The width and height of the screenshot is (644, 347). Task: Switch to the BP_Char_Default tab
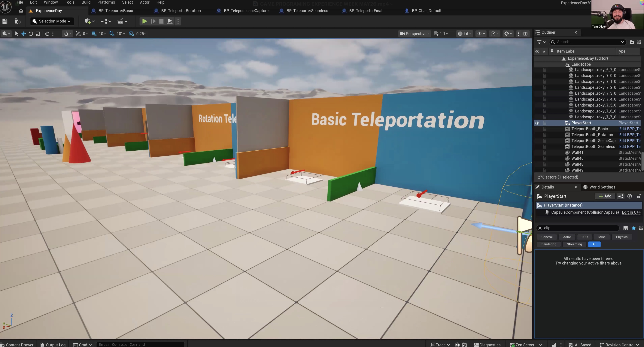pyautogui.click(x=426, y=11)
